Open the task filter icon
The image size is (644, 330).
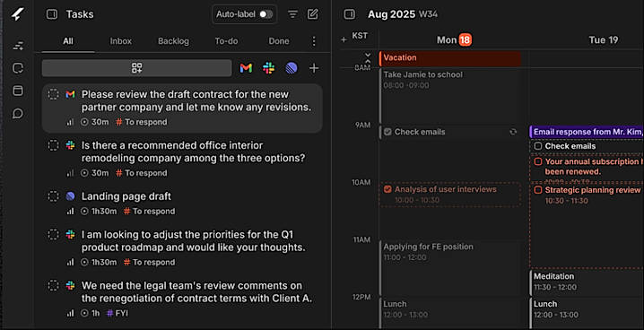click(292, 14)
